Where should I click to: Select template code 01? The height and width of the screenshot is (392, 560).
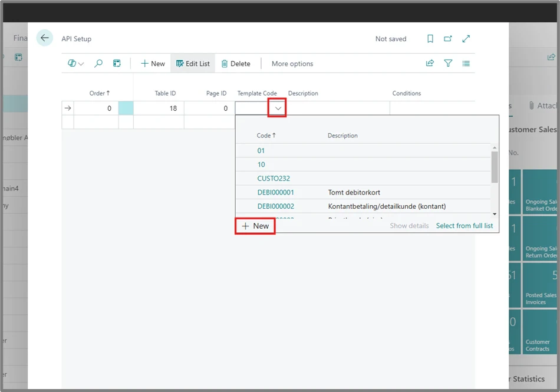click(x=261, y=151)
